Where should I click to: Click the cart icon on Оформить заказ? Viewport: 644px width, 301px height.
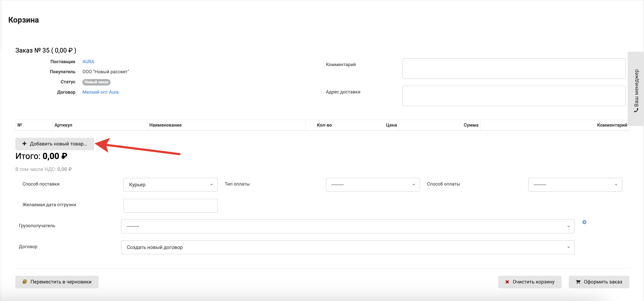pos(578,282)
